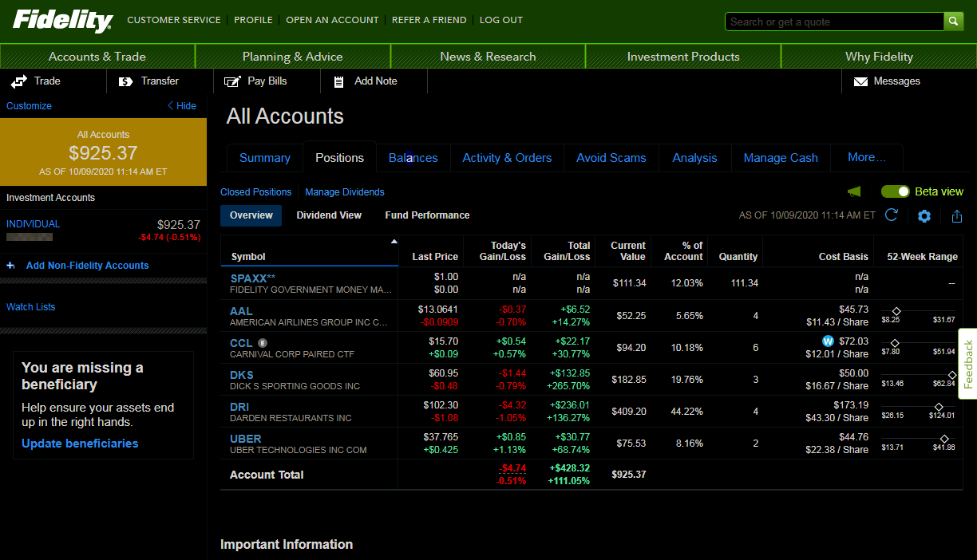Click the E badge next to CCL
This screenshot has height=560, width=977.
pyautogui.click(x=263, y=343)
